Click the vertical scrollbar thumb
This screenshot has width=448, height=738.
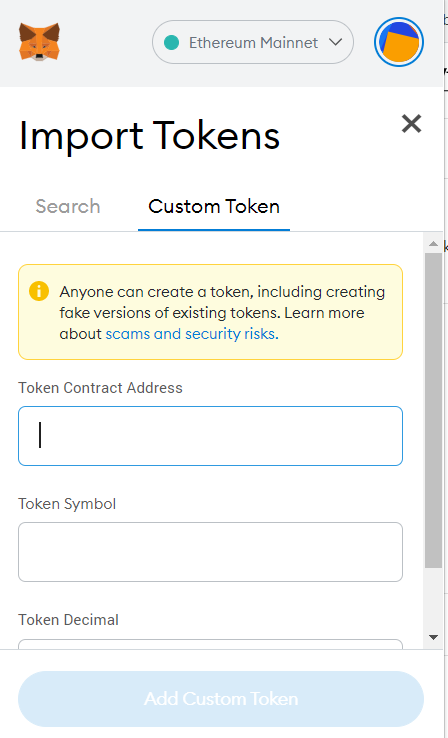433,410
